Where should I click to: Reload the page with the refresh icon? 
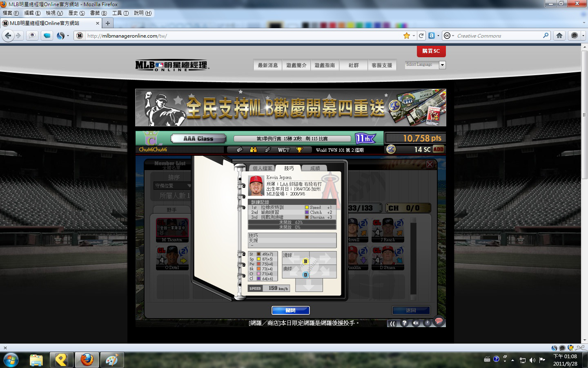[421, 36]
